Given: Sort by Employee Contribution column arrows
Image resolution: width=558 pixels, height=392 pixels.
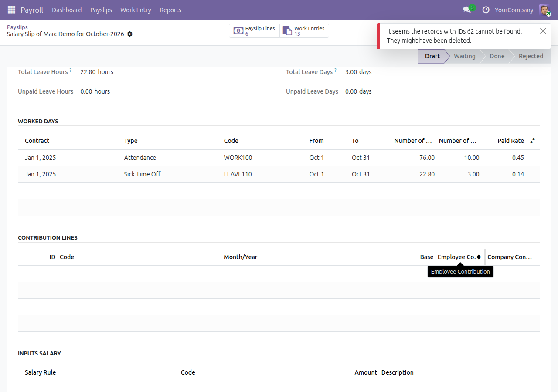Looking at the screenshot, I should pos(479,257).
